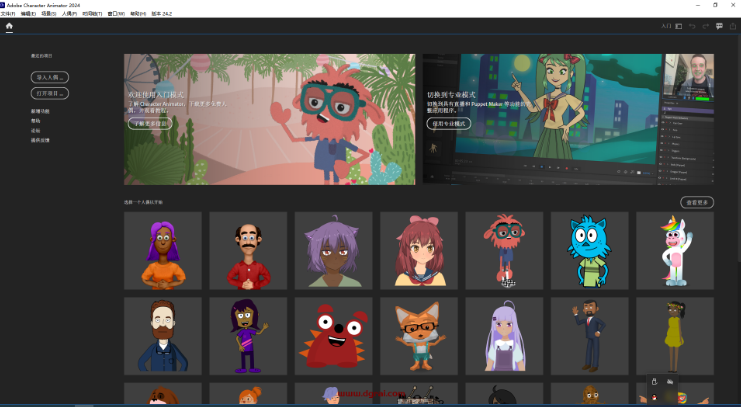Pick the fox with glasses puppet

click(418, 336)
